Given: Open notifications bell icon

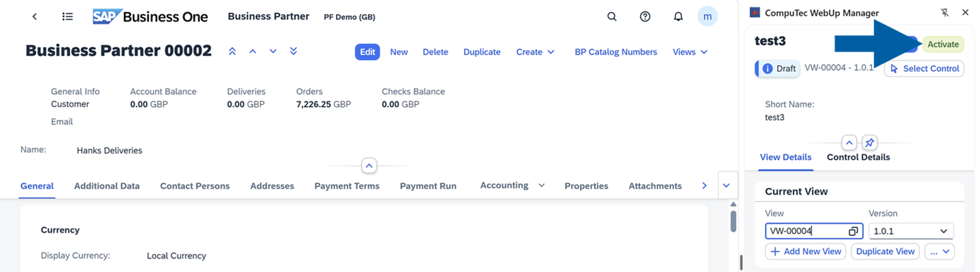Looking at the screenshot, I should (677, 16).
